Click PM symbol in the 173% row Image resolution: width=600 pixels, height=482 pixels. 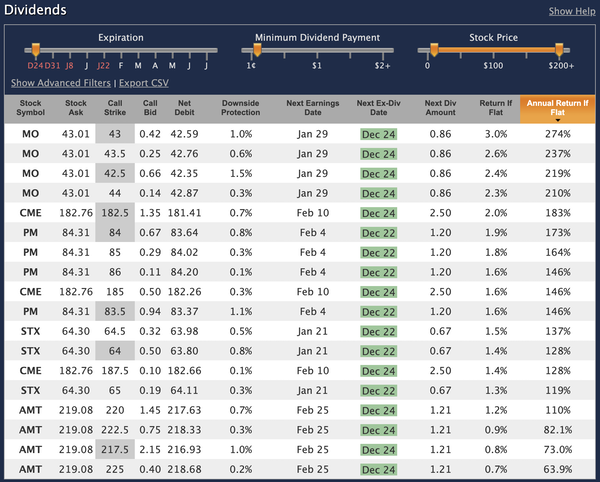tap(31, 233)
